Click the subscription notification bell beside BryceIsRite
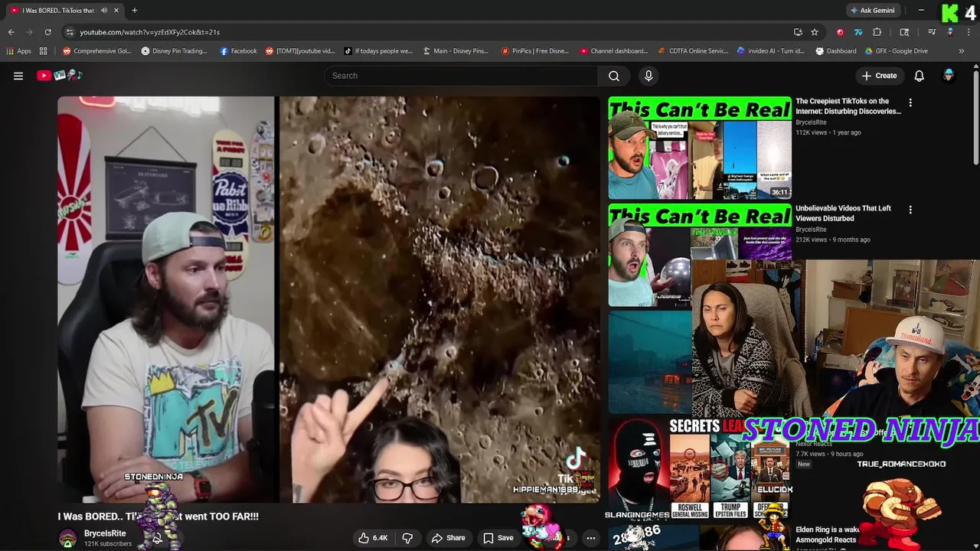This screenshot has width=980, height=551. [x=157, y=539]
